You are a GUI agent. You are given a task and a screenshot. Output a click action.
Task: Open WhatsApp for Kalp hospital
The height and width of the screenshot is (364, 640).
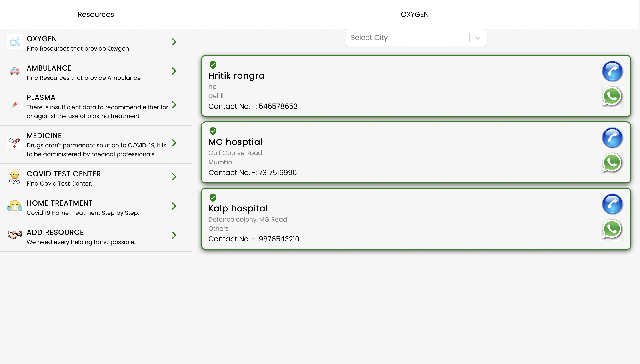click(612, 229)
